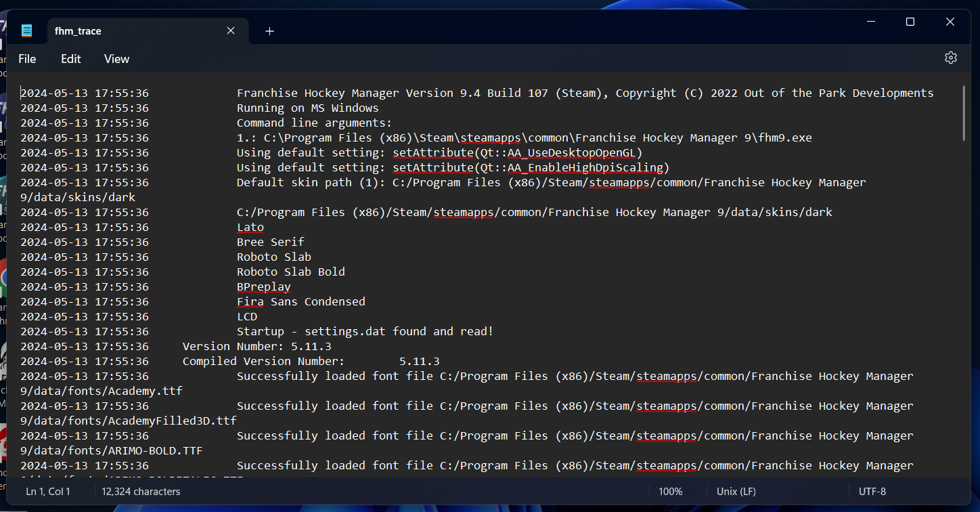Image resolution: width=980 pixels, height=512 pixels.
Task: Click the '12,324 characters' status entry
Action: point(141,492)
